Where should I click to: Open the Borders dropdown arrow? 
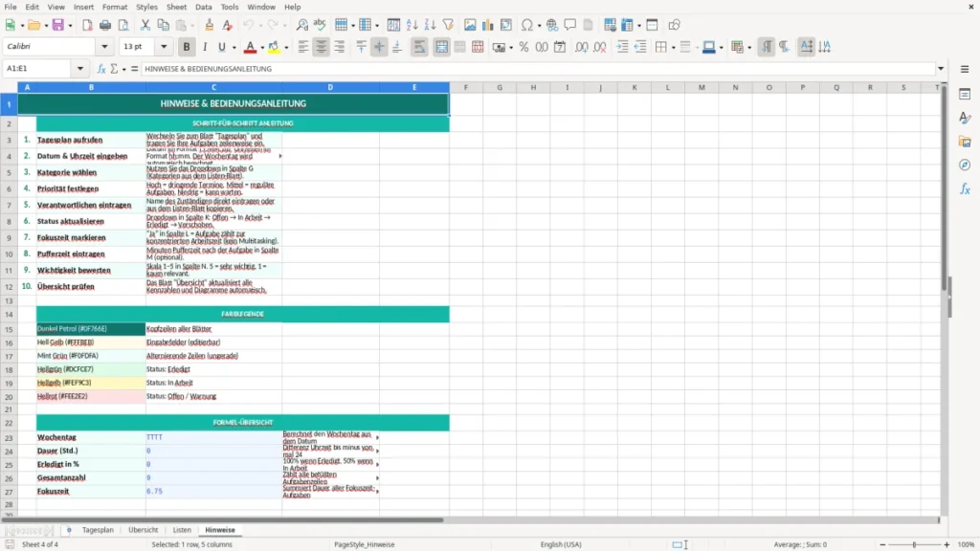click(673, 48)
